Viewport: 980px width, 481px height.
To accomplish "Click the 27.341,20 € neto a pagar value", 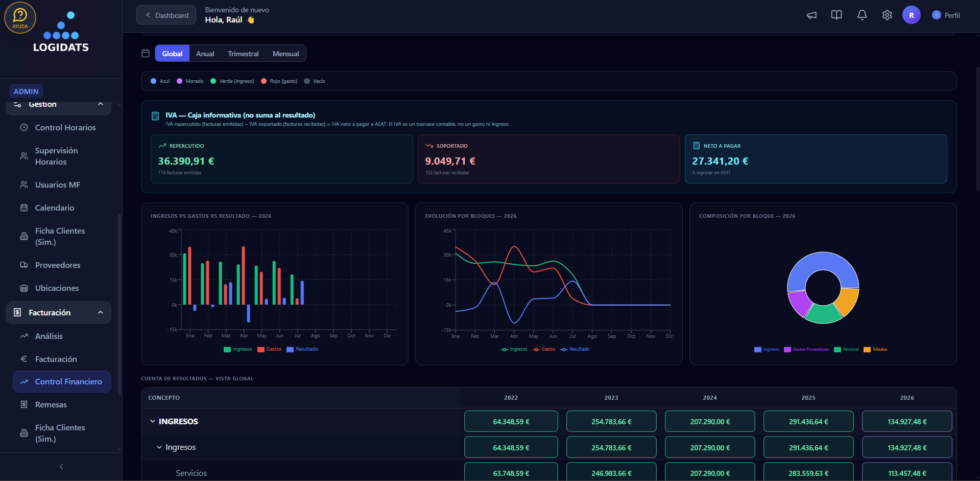I will pos(720,161).
